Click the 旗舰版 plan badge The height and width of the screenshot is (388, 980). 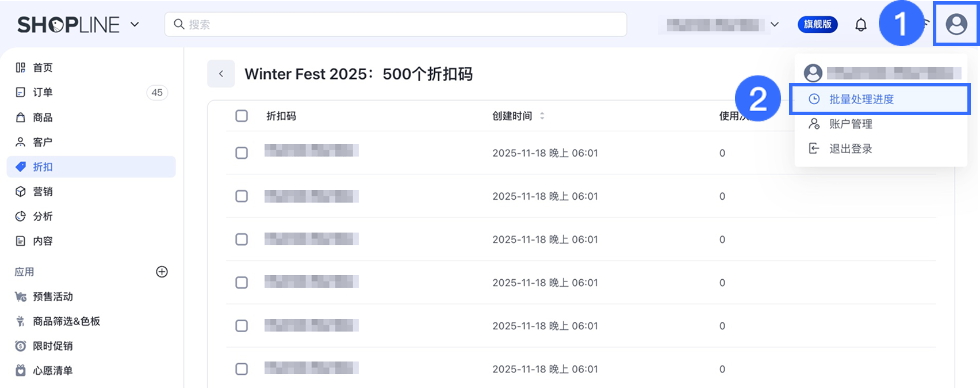coord(817,25)
